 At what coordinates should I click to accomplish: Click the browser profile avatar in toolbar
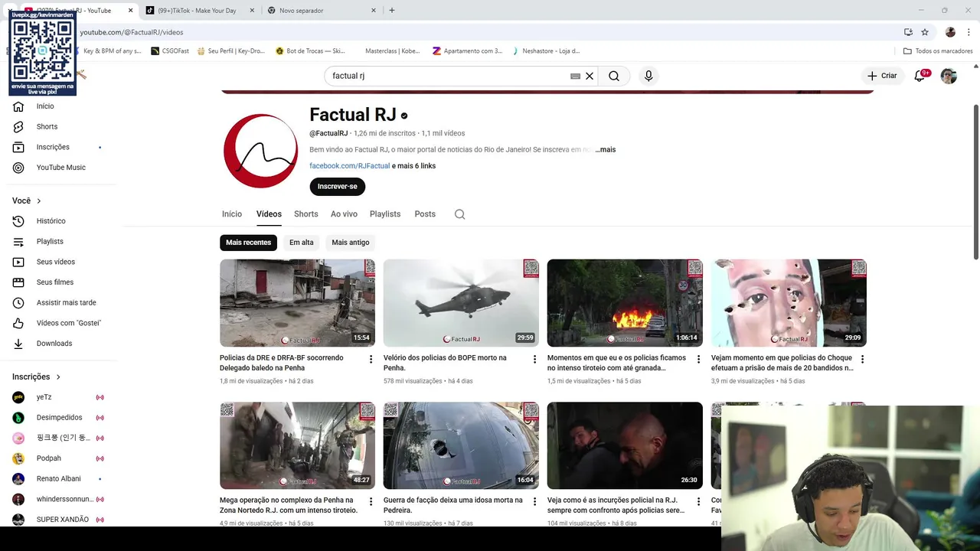pos(950,32)
